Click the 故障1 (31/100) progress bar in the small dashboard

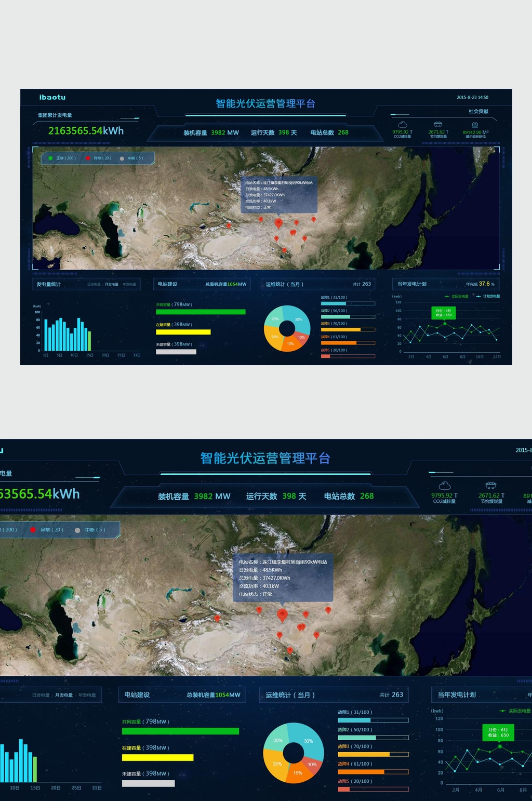point(348,303)
